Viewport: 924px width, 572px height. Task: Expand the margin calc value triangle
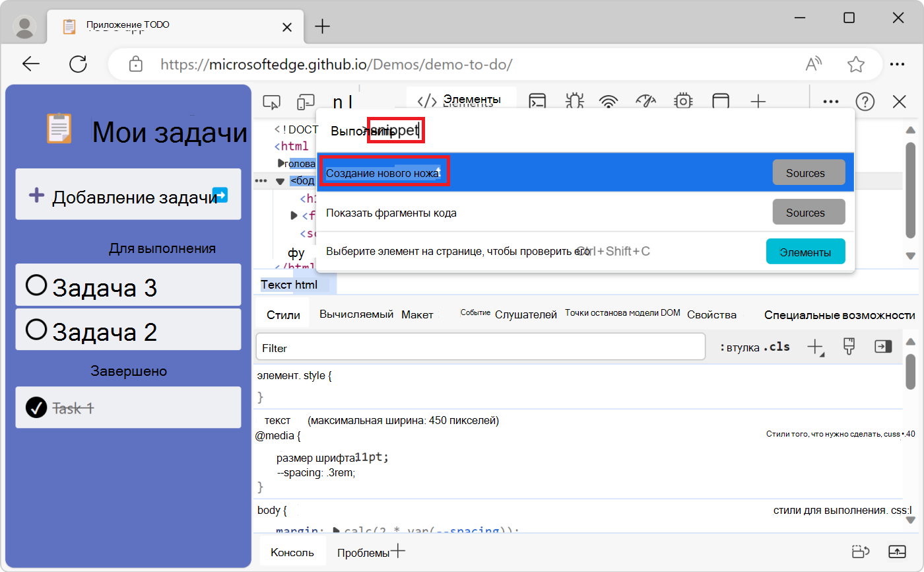coord(337,530)
